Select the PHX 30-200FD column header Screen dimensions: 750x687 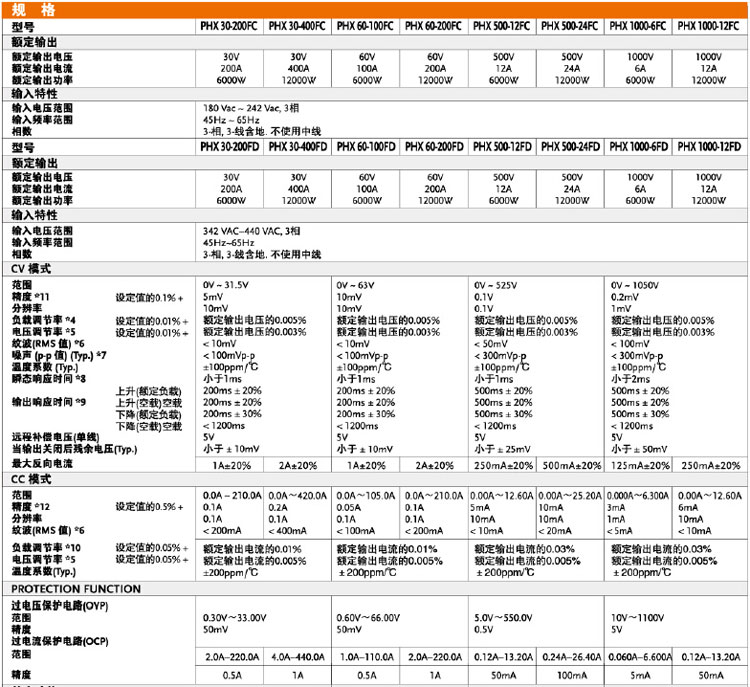pyautogui.click(x=230, y=147)
